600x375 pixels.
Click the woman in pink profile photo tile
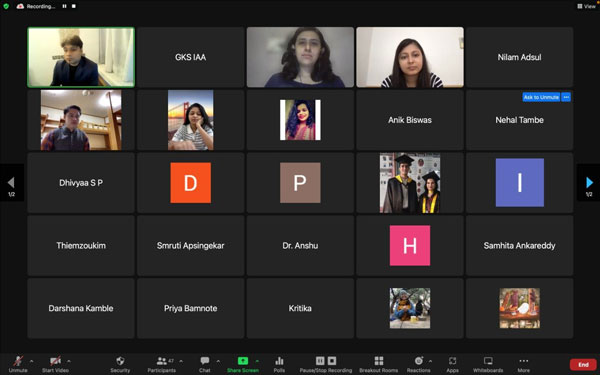click(x=300, y=120)
